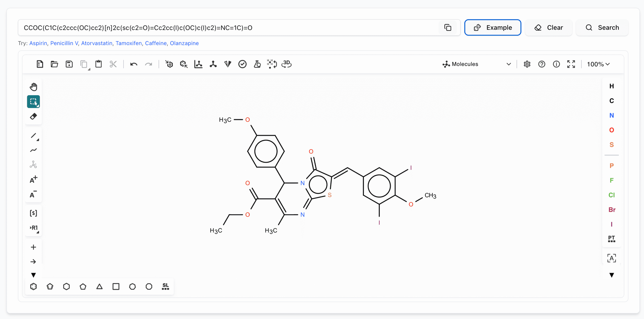Pick the Nitrogen atom button
This screenshot has width=644, height=319.
coord(612,116)
